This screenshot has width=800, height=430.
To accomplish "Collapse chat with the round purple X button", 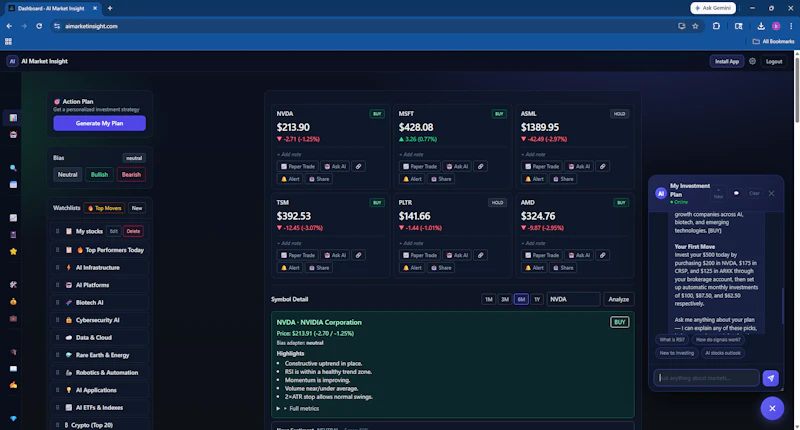I will (772, 408).
